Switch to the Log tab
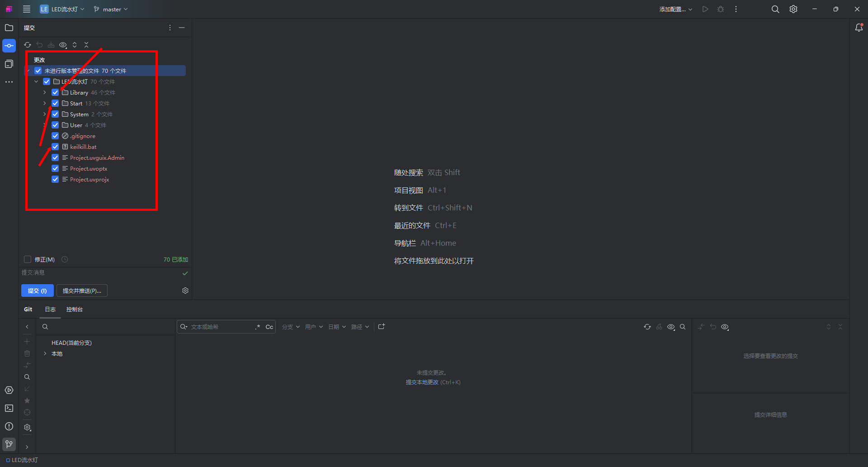 click(50, 310)
